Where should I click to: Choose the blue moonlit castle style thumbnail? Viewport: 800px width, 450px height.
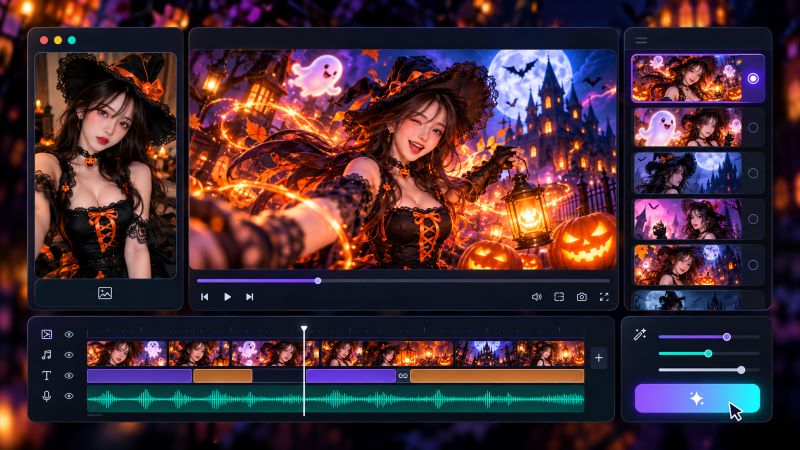(687, 173)
